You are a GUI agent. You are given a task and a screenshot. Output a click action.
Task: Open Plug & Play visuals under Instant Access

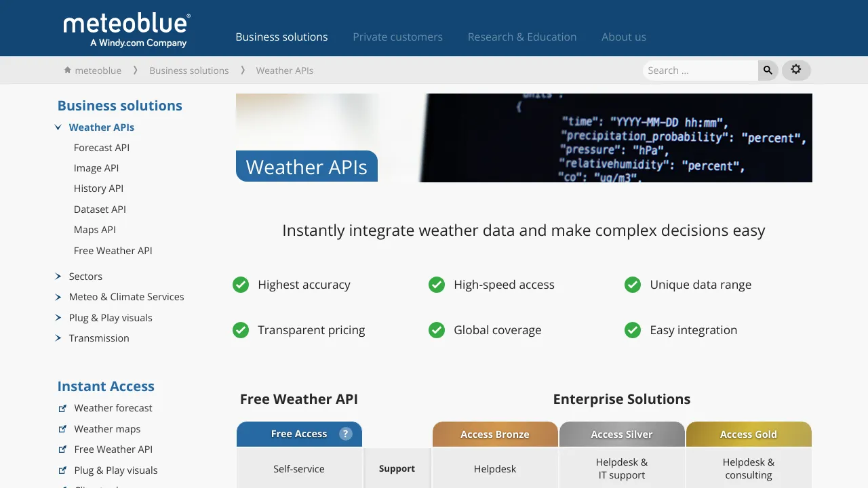116,470
